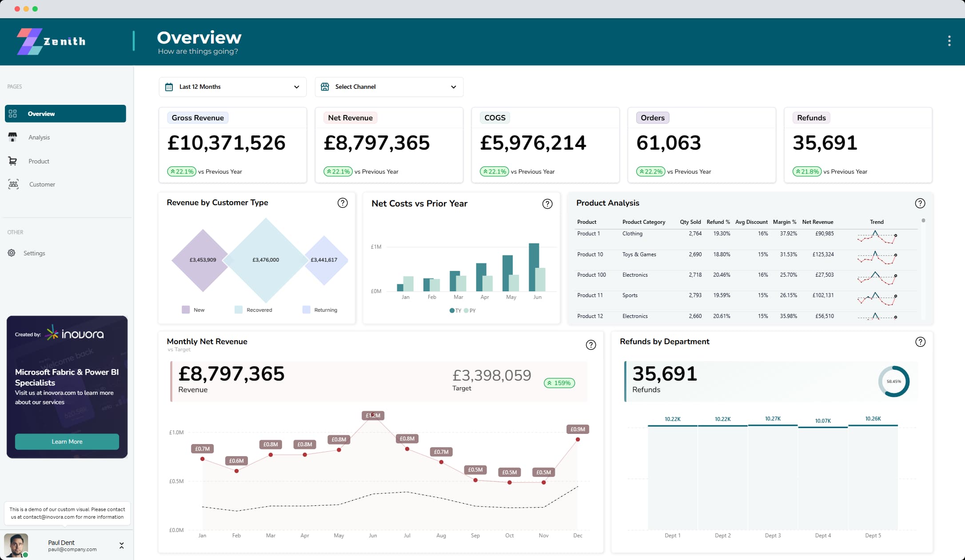Select the Analysis page icon

click(x=13, y=137)
